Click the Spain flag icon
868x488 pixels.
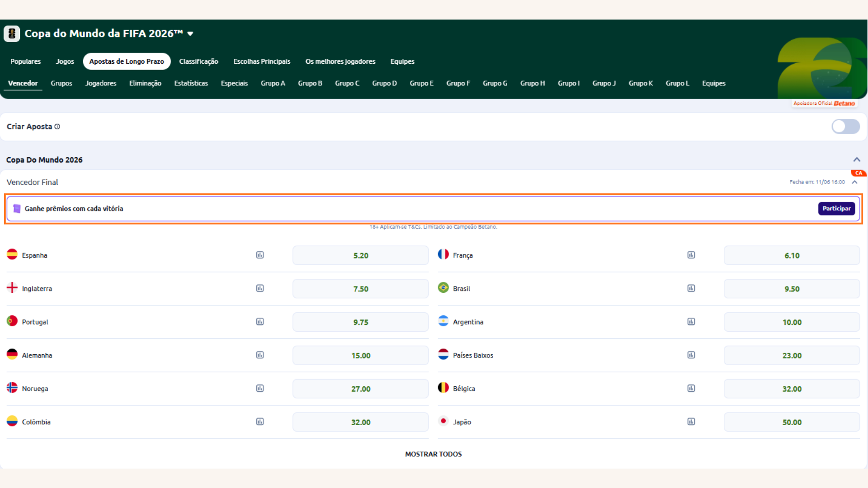[x=12, y=254]
